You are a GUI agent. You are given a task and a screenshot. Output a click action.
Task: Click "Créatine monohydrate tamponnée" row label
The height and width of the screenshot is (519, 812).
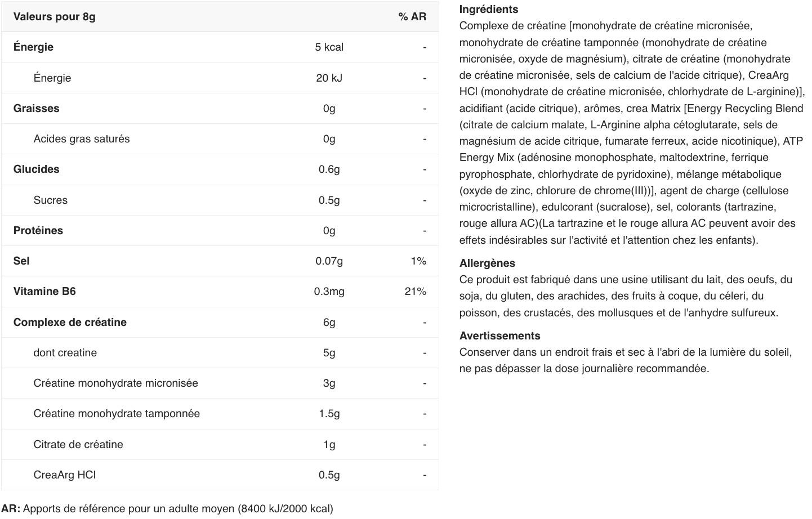coord(117,414)
